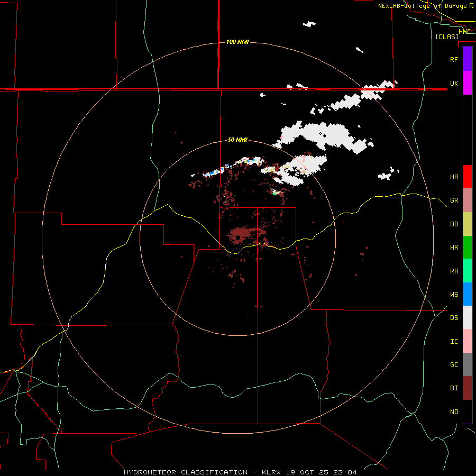476x476 pixels.
Task: Click the 100 NMI range ring label
Action: pos(237,42)
